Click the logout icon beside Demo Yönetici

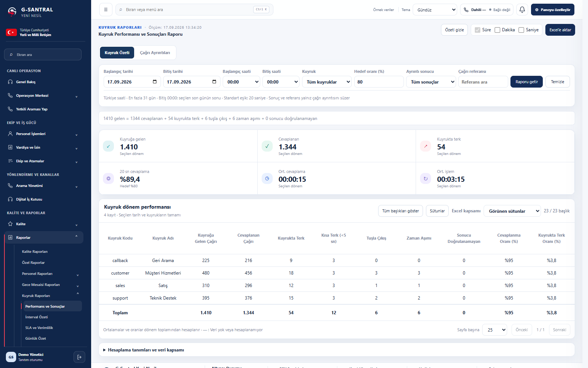click(79, 357)
